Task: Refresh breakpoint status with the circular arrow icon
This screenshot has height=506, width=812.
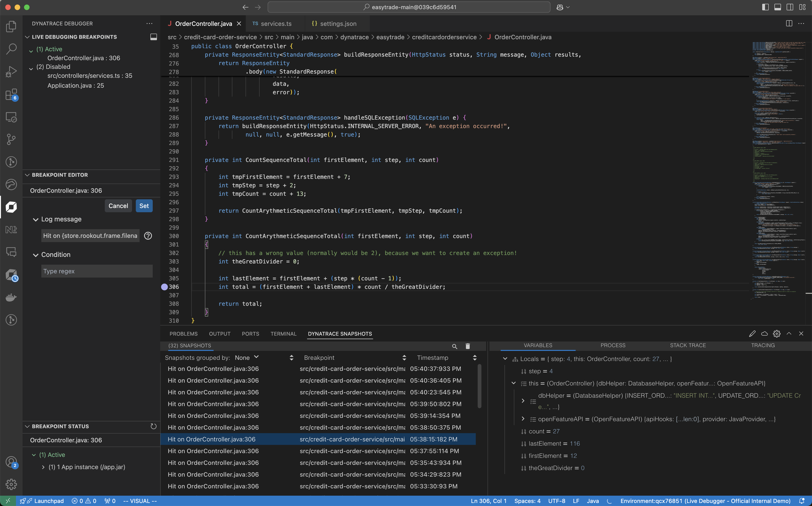Action: pos(153,426)
